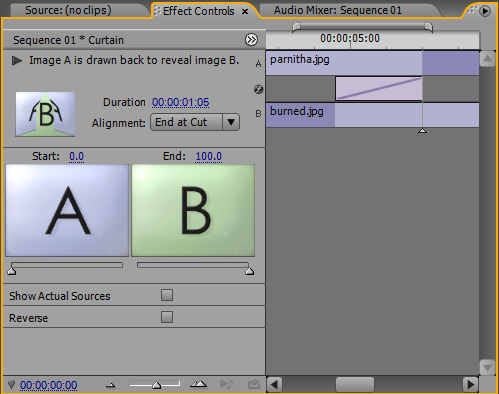Click the zoom out small mountains icon
Viewport: 499px width, 394px height.
(110, 385)
